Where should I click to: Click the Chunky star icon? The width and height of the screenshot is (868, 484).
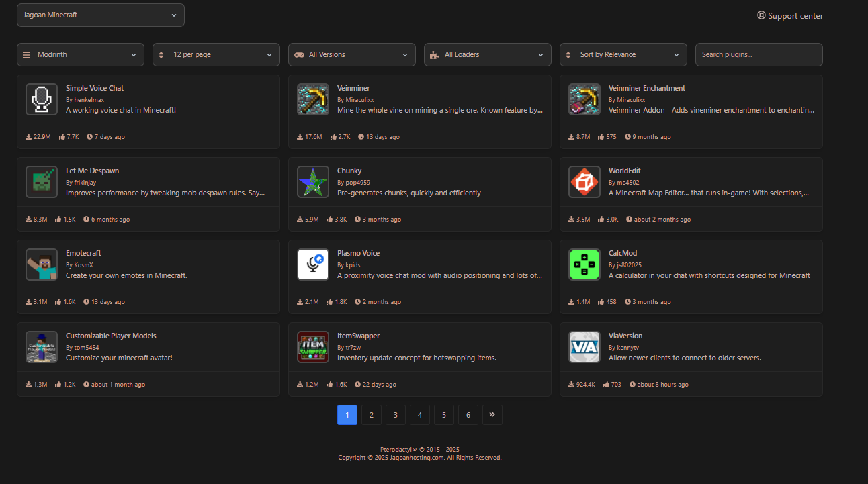point(313,182)
